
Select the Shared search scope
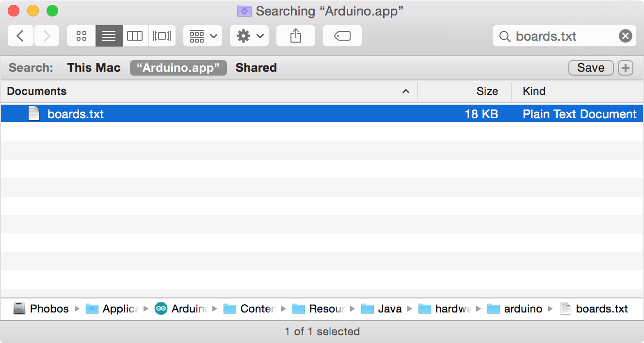tap(256, 68)
